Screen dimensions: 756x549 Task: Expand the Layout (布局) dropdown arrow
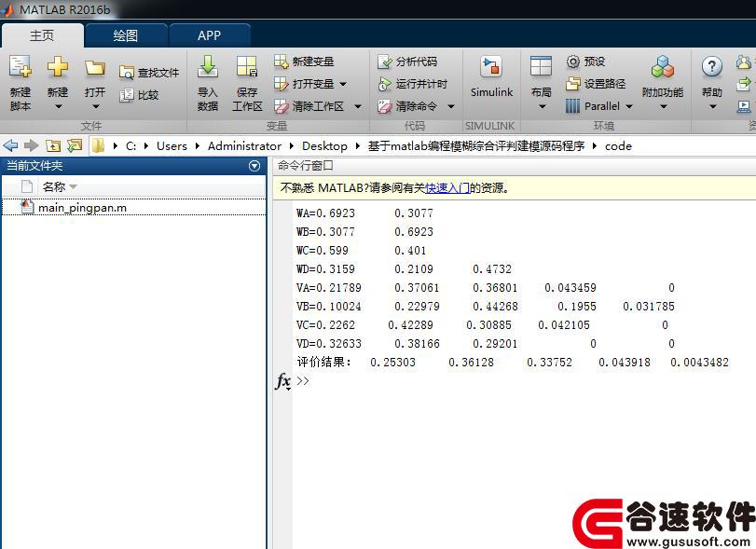tap(542, 106)
